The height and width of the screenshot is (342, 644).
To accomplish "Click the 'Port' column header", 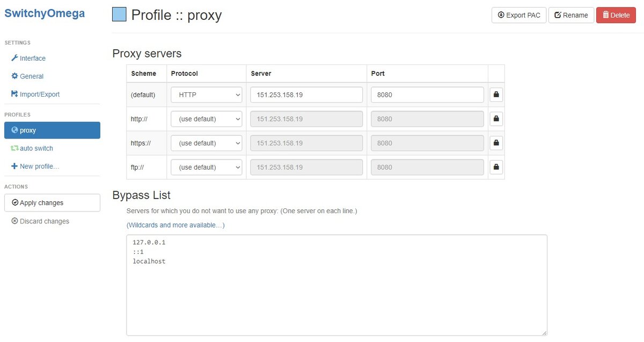I will pyautogui.click(x=378, y=74).
